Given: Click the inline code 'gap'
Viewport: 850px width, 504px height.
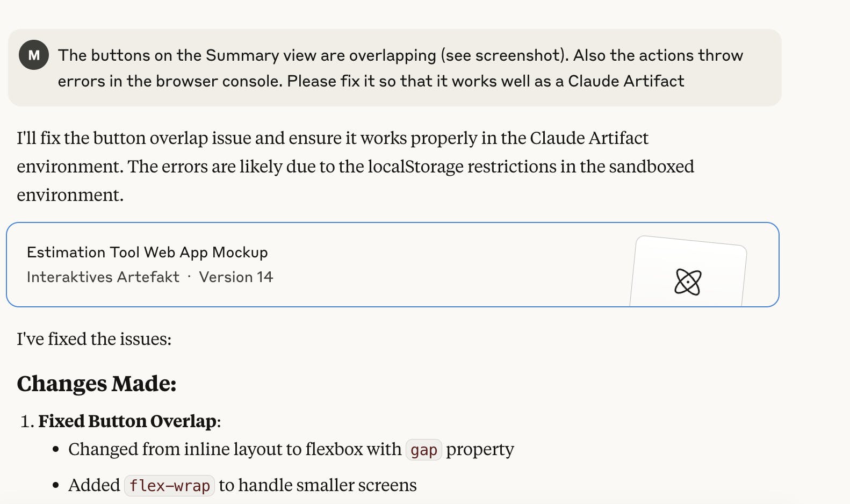Looking at the screenshot, I should pos(424,450).
